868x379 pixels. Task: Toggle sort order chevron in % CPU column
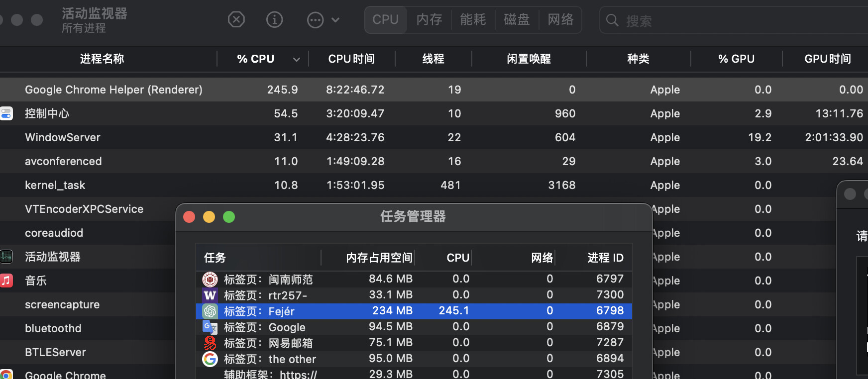(297, 60)
